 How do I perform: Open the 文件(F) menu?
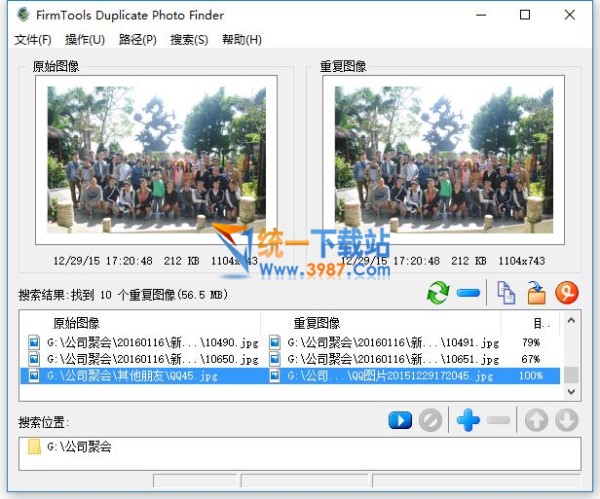[x=33, y=40]
